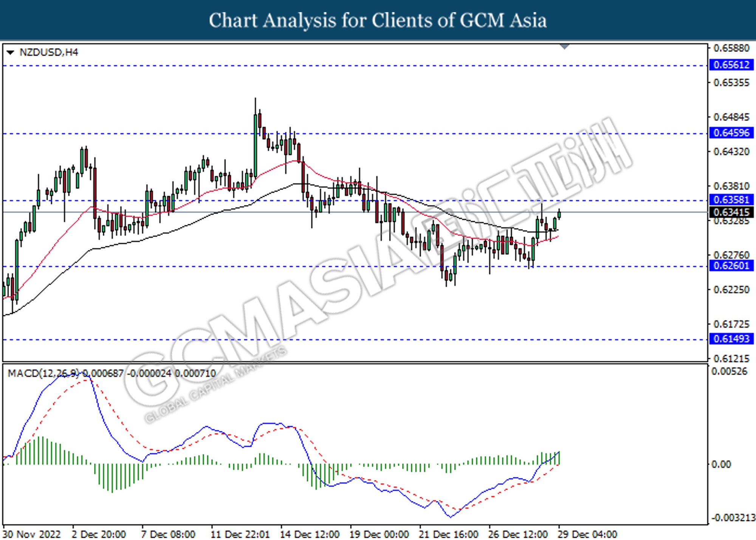Click the 0.61725 price scale value
Image resolution: width=756 pixels, height=540 pixels.
731,324
